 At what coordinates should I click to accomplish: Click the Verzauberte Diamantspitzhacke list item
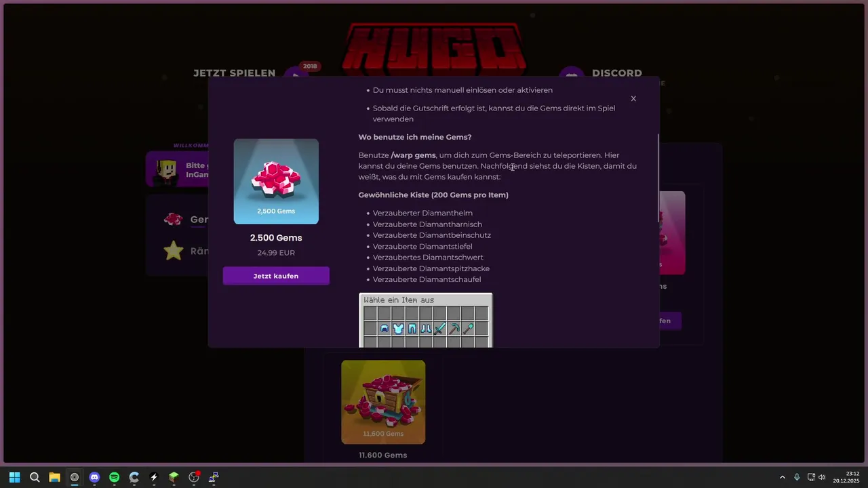coord(431,269)
